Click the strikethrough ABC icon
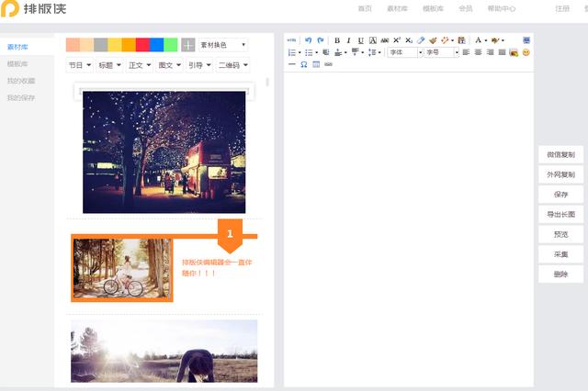This screenshot has height=391, width=588. click(x=384, y=40)
